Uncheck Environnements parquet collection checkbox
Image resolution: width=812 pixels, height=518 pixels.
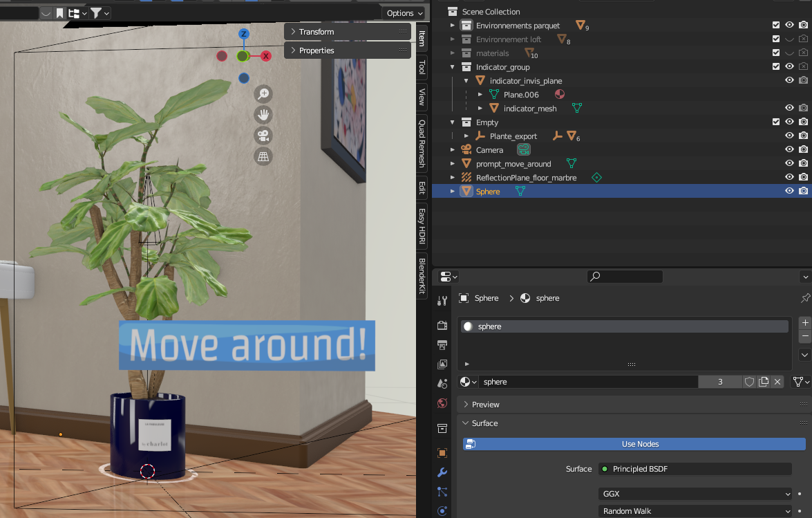776,25
